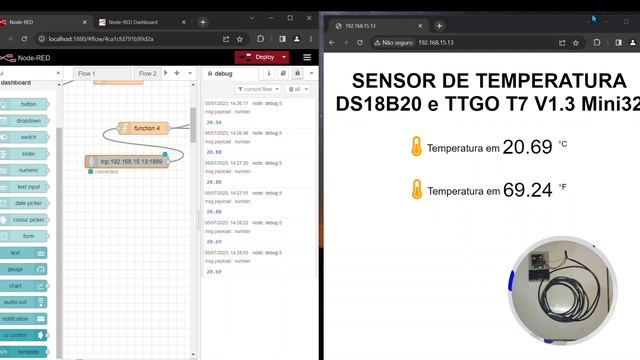Expand the sidebar tabs dropdown arrow

click(312, 73)
